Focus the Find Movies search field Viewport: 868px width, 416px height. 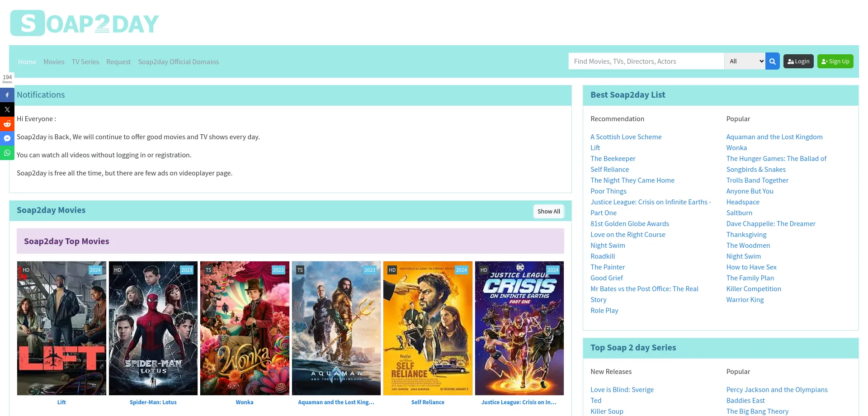646,61
